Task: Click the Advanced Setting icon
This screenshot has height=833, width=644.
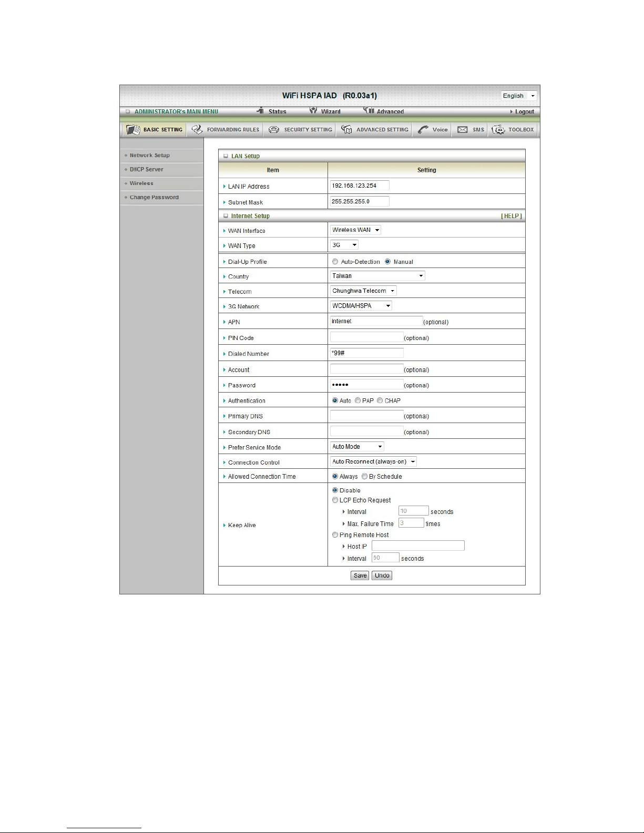Action: pyautogui.click(x=346, y=129)
